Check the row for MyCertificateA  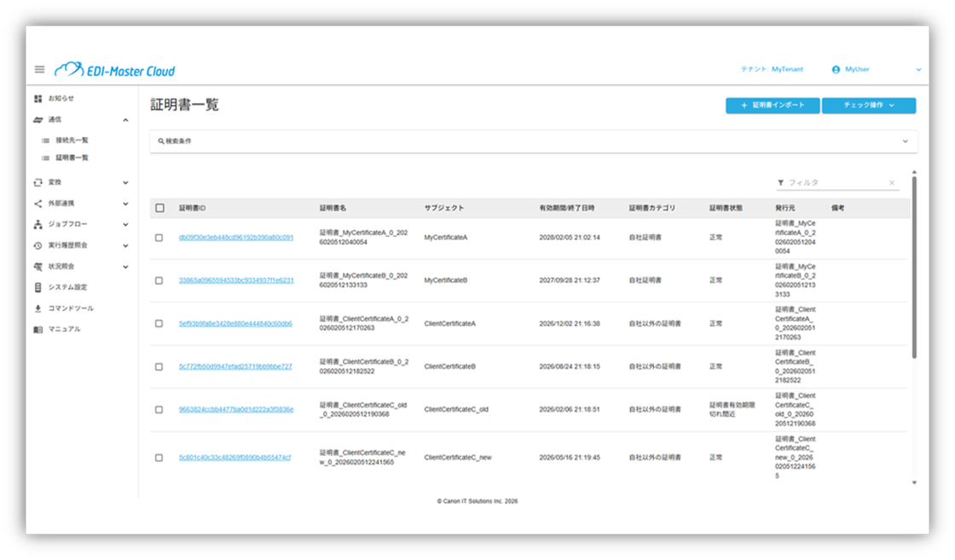pos(159,238)
